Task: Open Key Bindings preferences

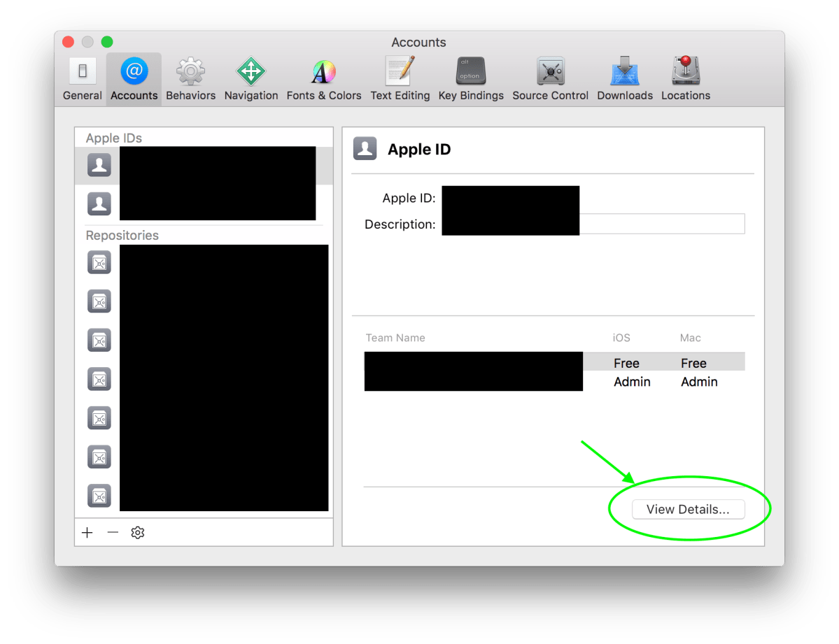Action: point(471,78)
